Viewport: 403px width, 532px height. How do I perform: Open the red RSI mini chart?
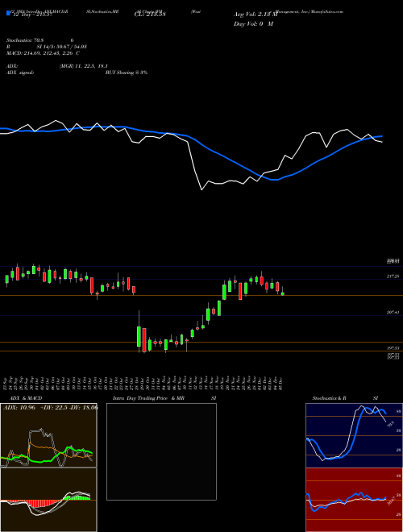(354, 500)
